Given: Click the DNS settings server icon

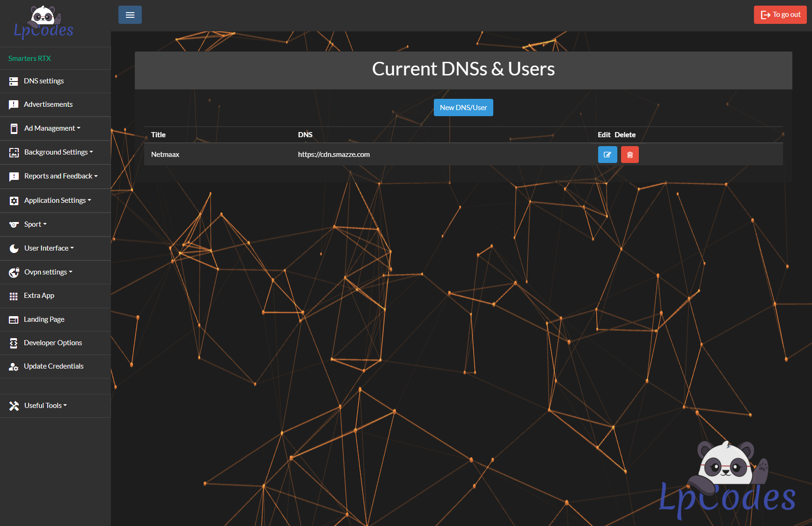Looking at the screenshot, I should click(x=14, y=81).
